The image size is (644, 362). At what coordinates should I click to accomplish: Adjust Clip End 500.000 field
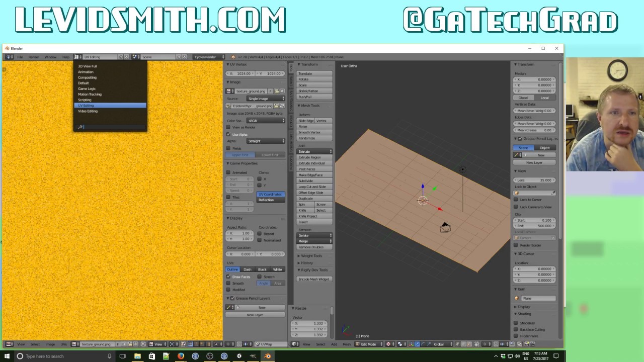coord(535,226)
